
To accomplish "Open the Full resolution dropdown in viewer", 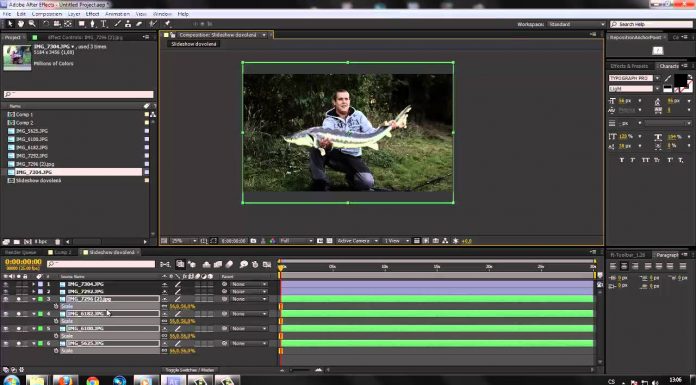I will [296, 241].
